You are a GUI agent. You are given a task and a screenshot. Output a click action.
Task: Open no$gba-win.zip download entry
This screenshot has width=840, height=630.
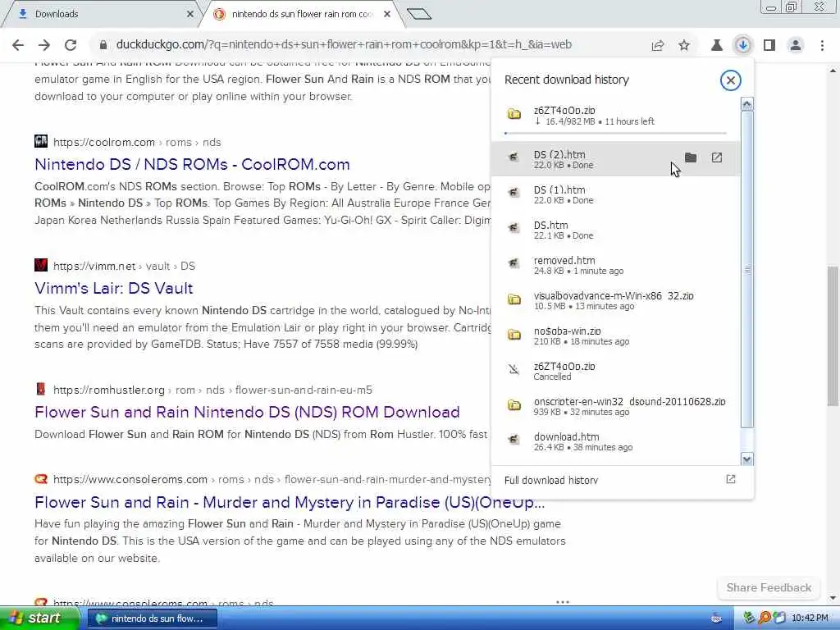point(615,336)
